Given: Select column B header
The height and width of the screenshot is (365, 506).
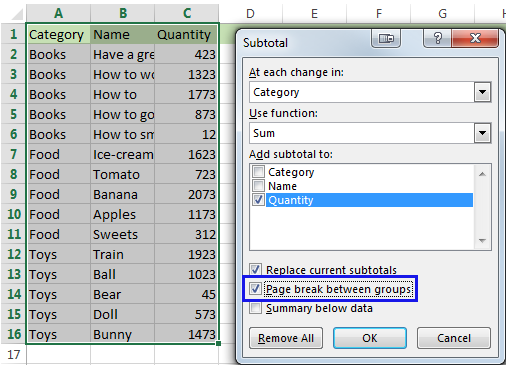Looking at the screenshot, I should click(123, 13).
